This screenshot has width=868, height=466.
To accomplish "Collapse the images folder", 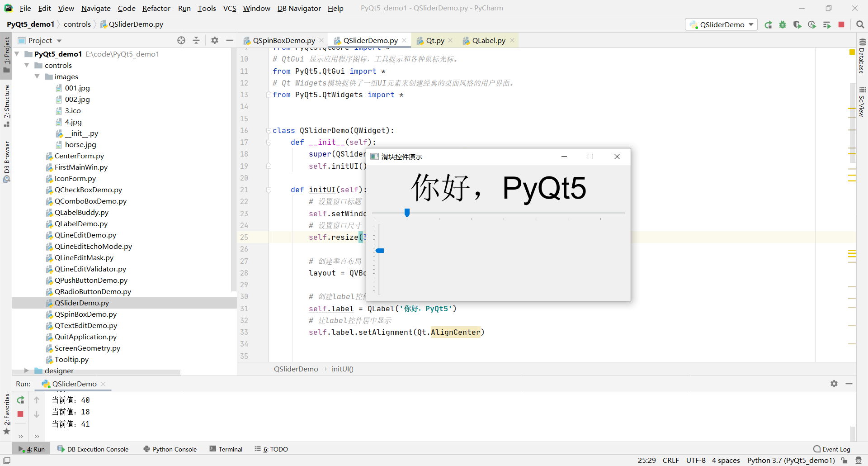I will (x=37, y=76).
